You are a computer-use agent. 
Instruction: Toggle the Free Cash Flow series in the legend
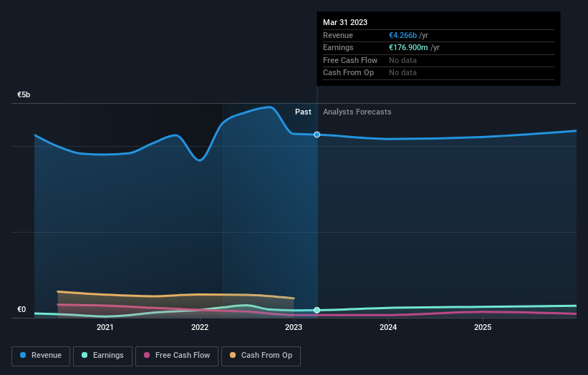click(x=177, y=356)
